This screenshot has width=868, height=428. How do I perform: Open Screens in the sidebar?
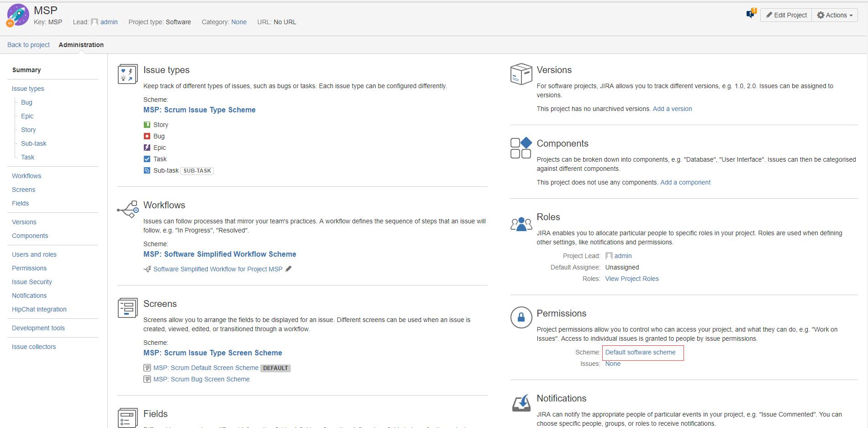[x=24, y=190]
